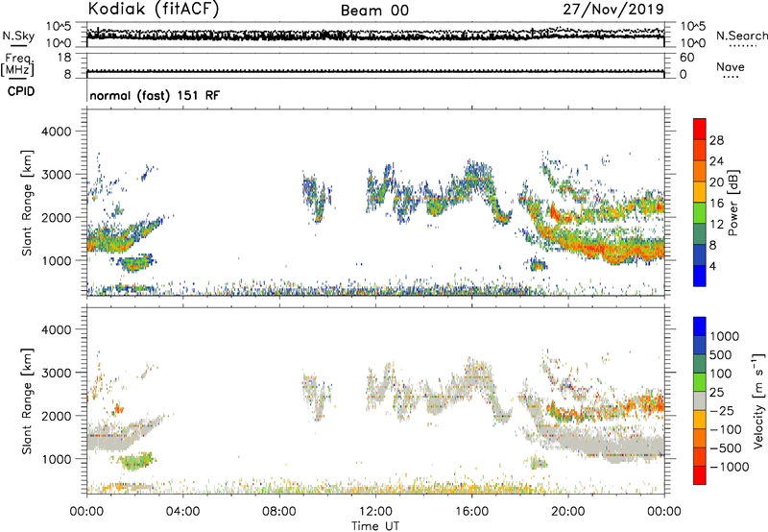Click the 'CPID' label
This screenshot has height=532, width=768.
[21, 91]
